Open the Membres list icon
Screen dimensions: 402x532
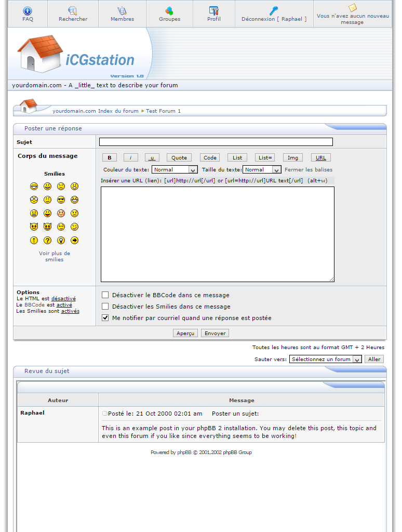coord(122,11)
